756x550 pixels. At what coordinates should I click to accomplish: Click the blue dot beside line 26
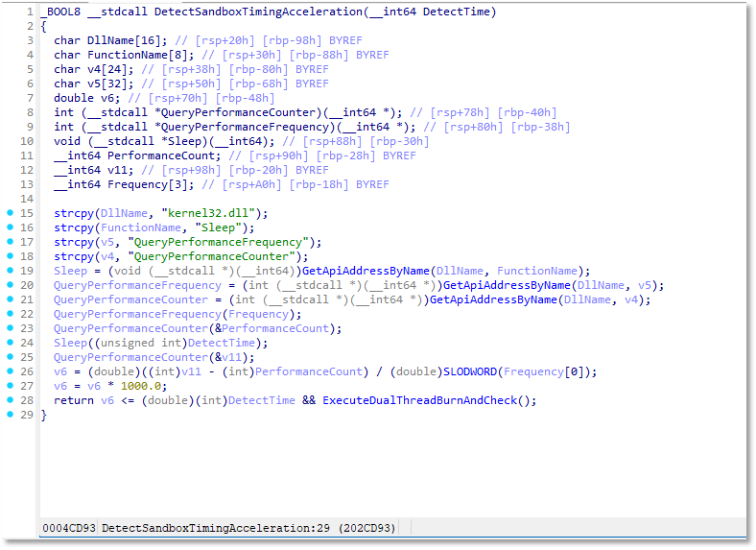click(x=11, y=371)
